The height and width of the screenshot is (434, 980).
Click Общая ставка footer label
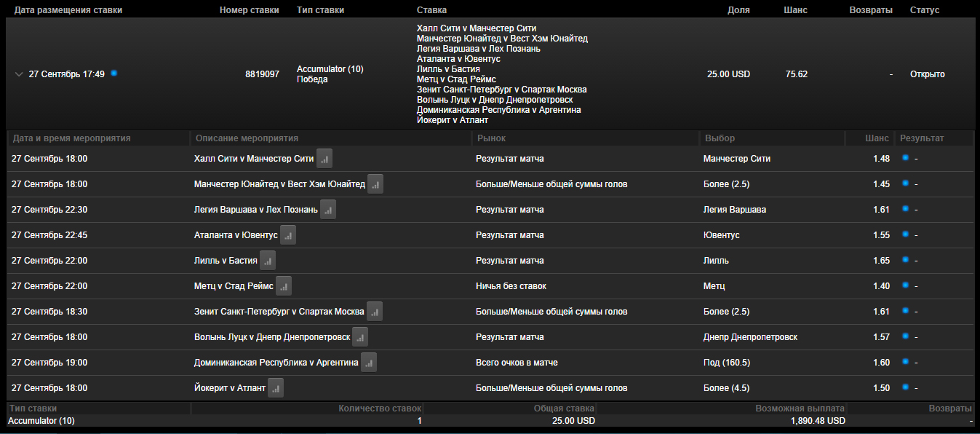coord(564,409)
